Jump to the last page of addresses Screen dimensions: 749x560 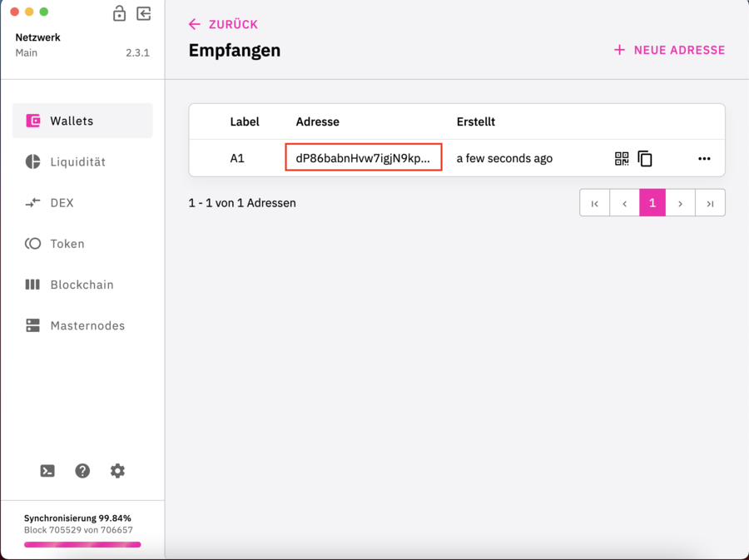[x=710, y=202]
